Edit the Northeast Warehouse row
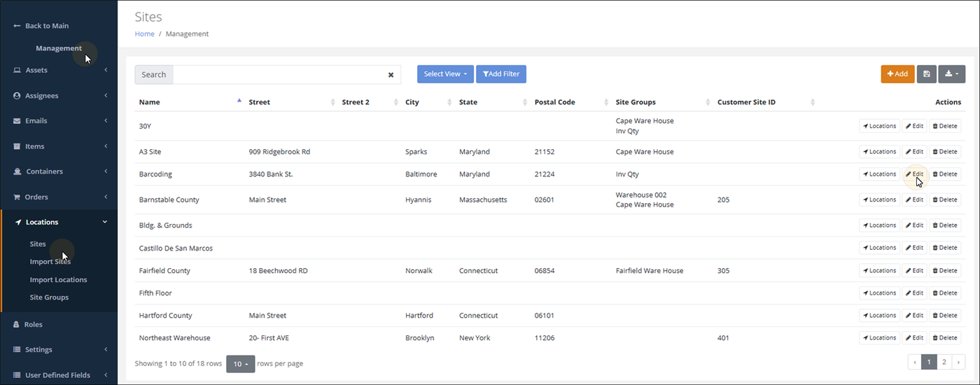 [x=914, y=338]
